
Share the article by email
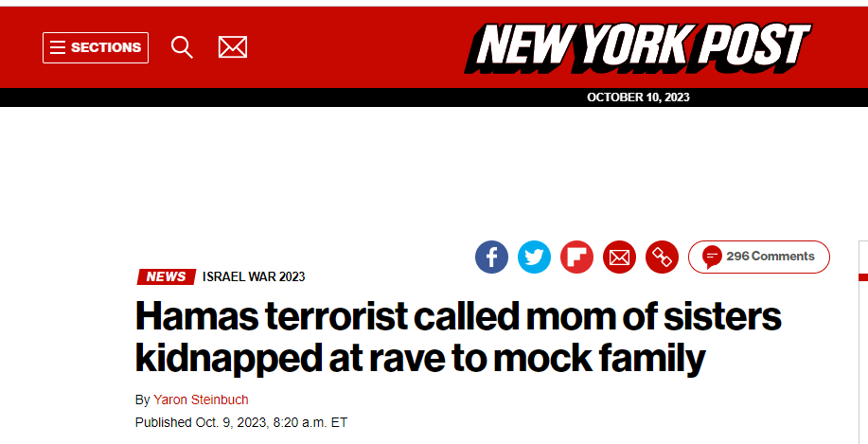[x=619, y=257]
